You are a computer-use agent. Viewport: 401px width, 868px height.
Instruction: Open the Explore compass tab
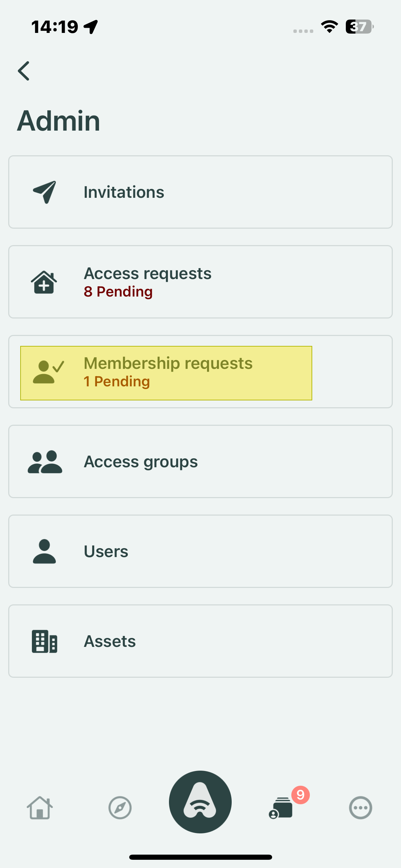pos(120,808)
